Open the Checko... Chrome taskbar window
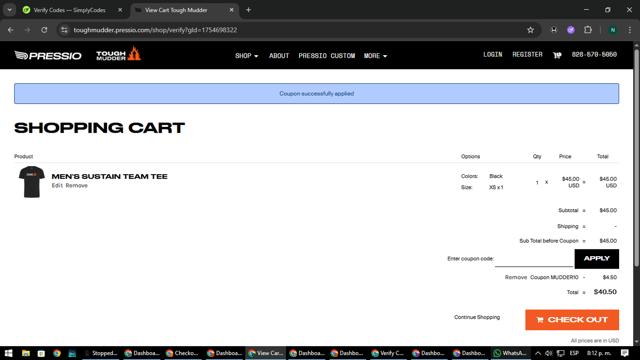 coord(182,353)
